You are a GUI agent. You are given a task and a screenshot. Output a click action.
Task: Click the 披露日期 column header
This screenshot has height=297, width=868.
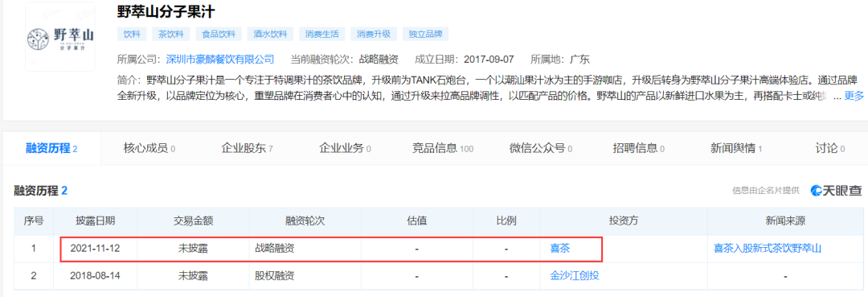(95, 221)
